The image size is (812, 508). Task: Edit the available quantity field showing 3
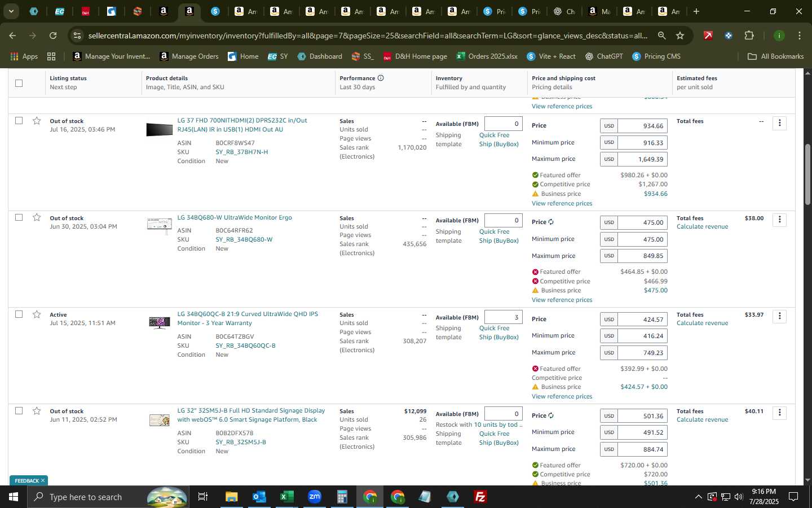point(503,317)
